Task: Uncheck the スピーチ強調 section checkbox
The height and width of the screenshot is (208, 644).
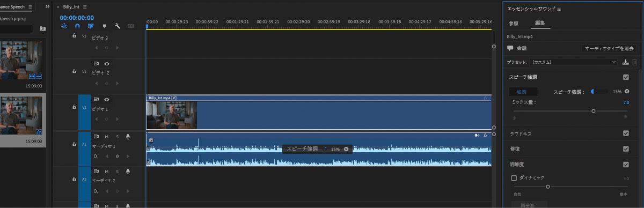Action: point(626,77)
